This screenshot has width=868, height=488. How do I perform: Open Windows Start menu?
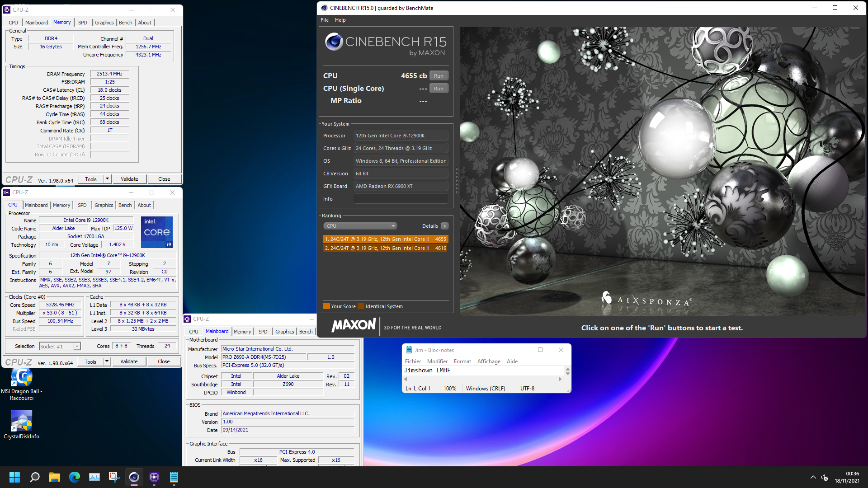[x=14, y=477]
